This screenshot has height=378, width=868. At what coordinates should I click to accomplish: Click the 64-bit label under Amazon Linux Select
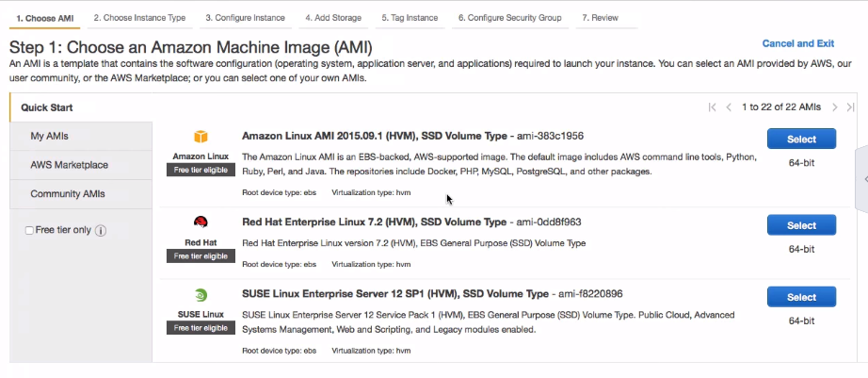pyautogui.click(x=801, y=163)
